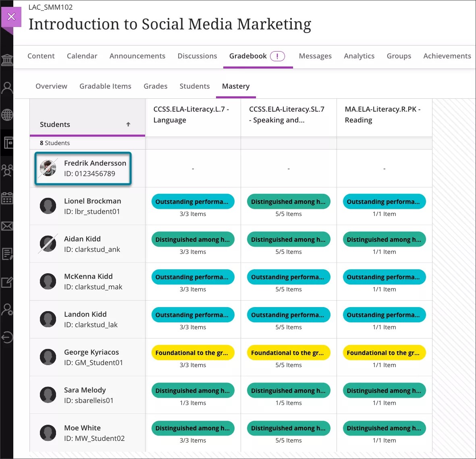Sign out using the arrow sidebar icon
The height and width of the screenshot is (459, 476).
pyautogui.click(x=7, y=338)
